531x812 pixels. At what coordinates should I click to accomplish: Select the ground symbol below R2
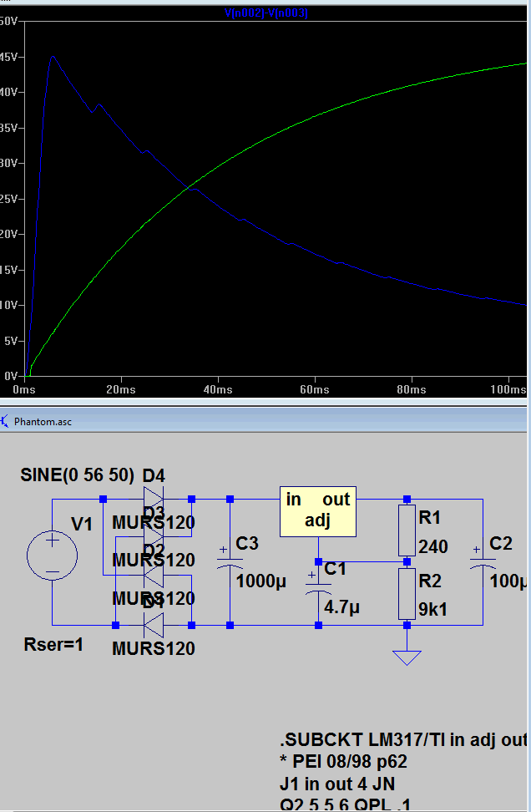point(407,657)
